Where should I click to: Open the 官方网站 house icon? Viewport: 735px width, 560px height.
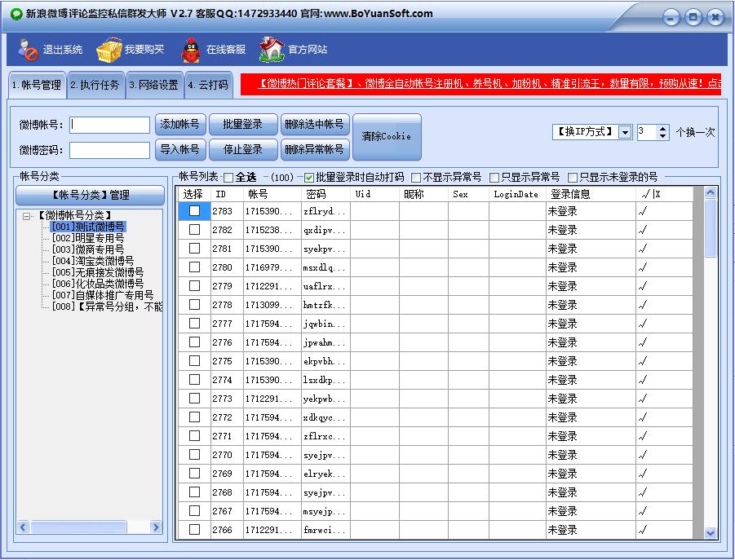point(272,50)
